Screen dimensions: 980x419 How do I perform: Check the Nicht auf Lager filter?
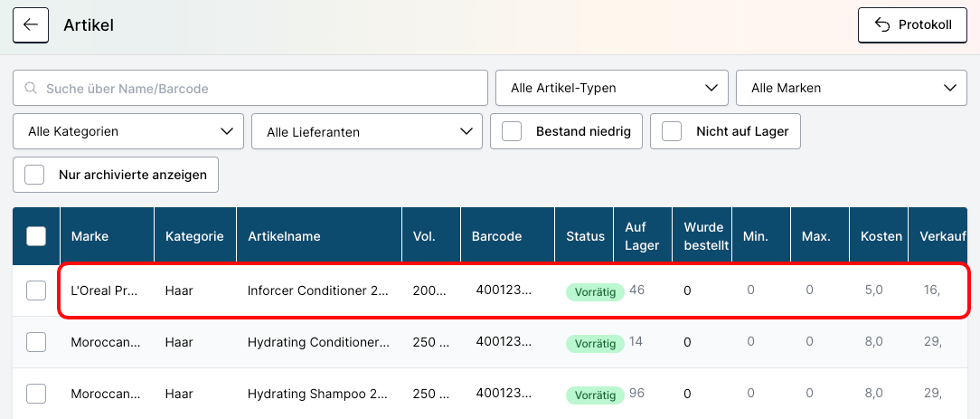click(x=672, y=132)
